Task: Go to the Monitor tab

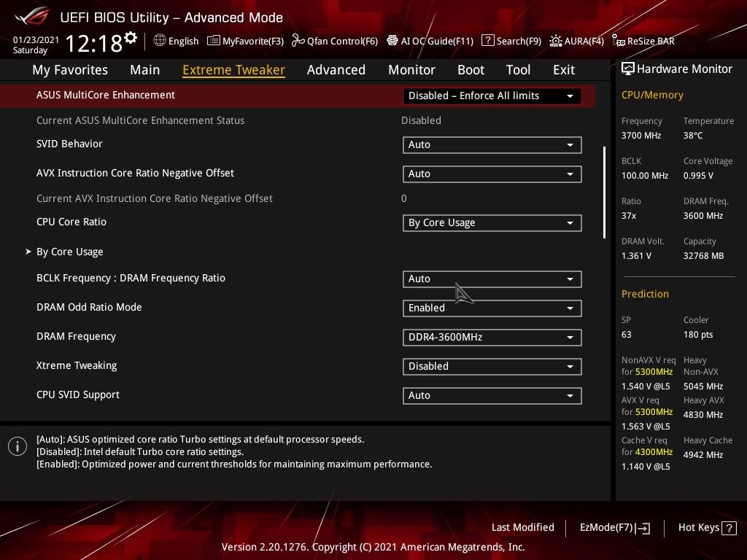Action: pos(411,70)
